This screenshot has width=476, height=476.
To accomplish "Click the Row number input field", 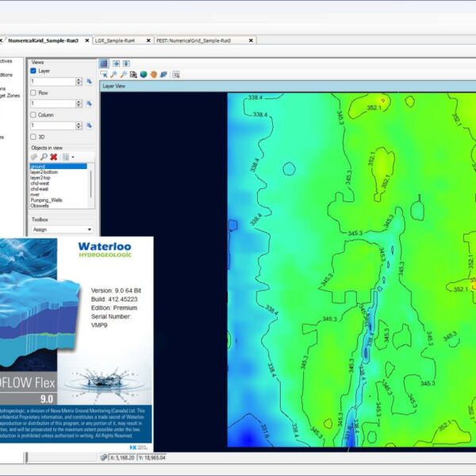I will (53, 103).
